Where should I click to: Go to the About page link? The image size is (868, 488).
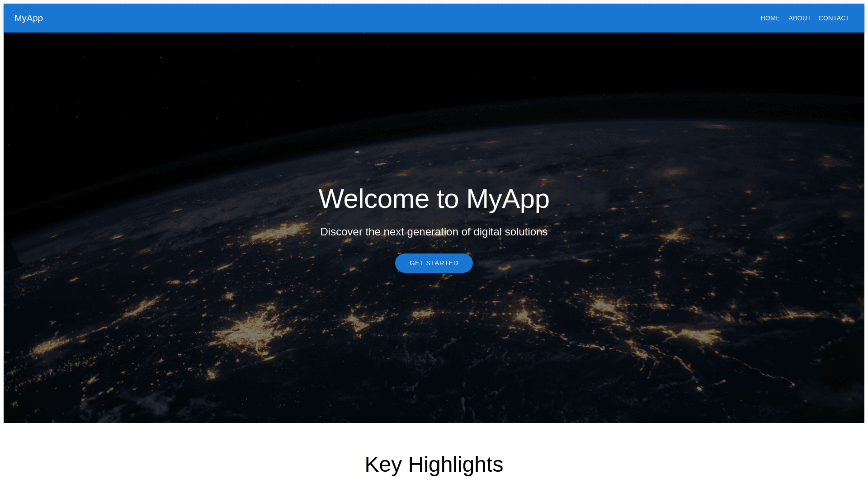(799, 18)
